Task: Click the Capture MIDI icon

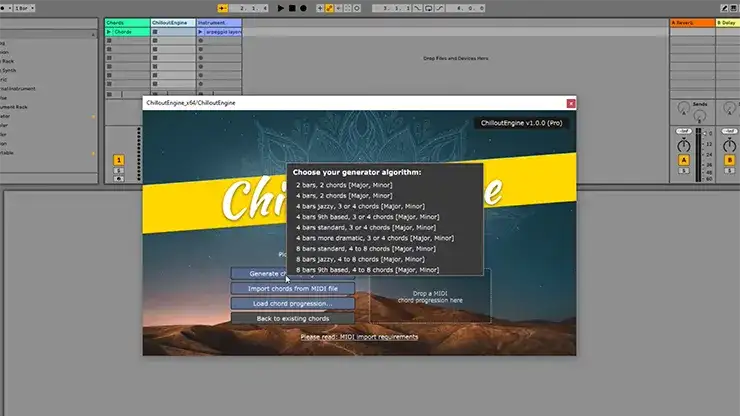Action: coord(347,8)
